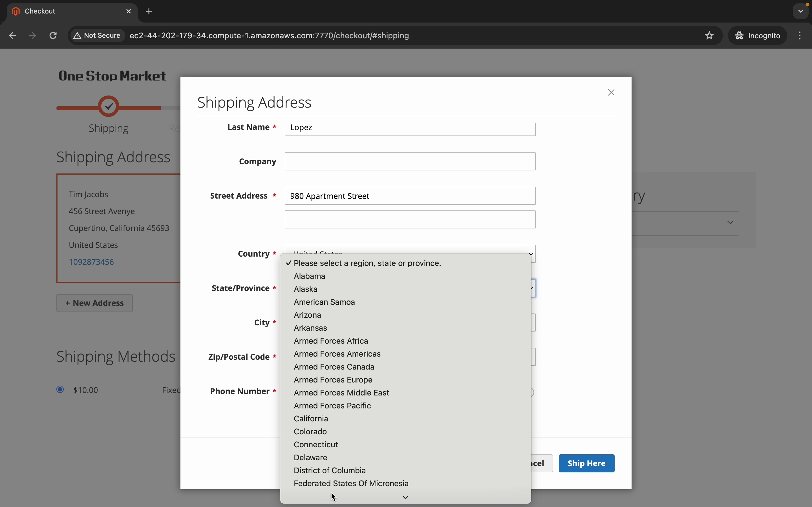Click the Shipping step checkmark circle

pos(109,107)
